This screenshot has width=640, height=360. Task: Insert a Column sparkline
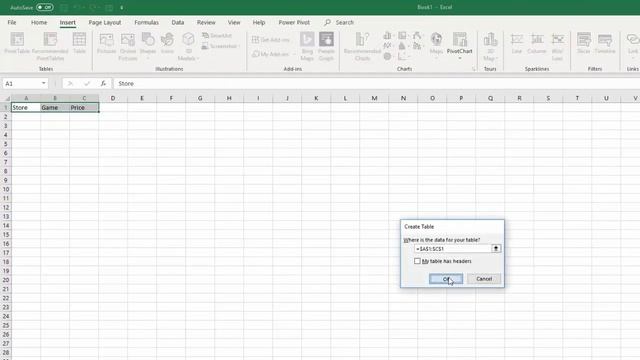point(537,43)
